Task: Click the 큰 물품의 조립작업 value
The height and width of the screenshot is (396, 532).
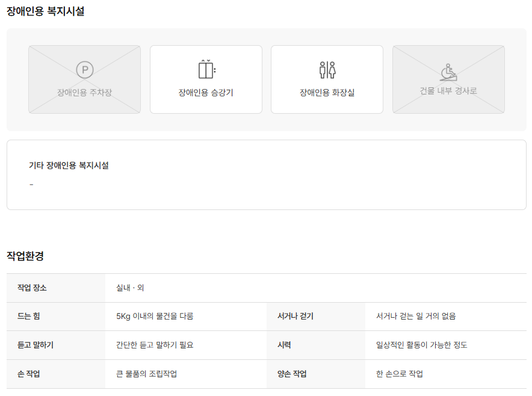Action: pos(147,374)
